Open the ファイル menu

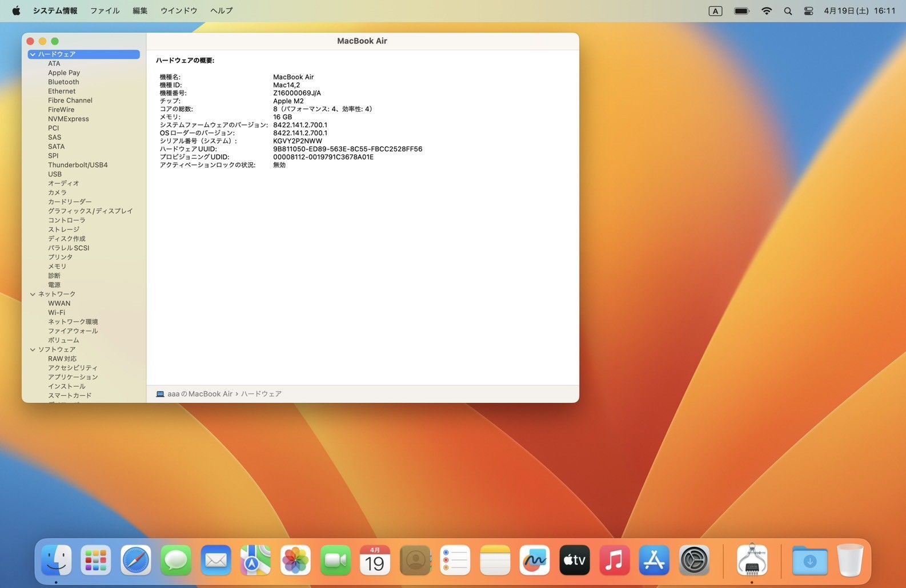pyautogui.click(x=105, y=11)
